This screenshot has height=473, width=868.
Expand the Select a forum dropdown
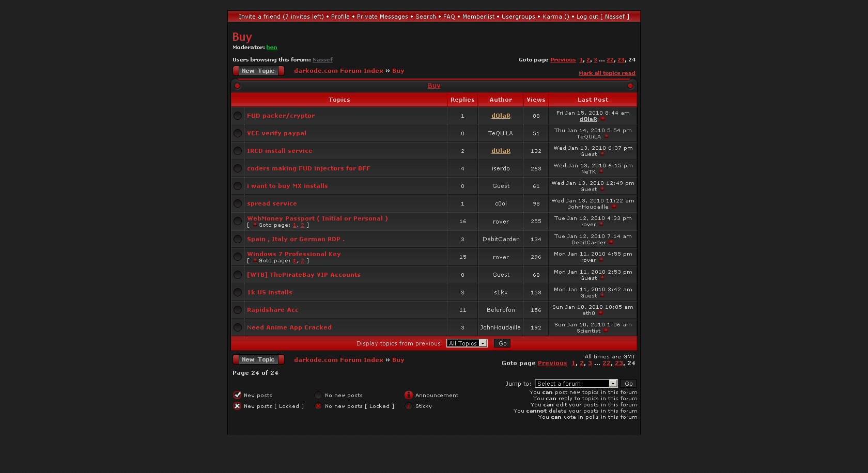(576, 384)
